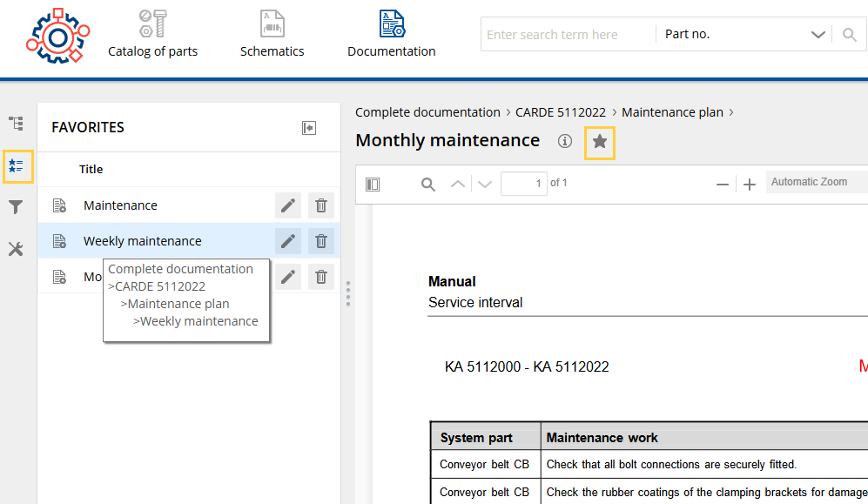868x504 pixels.
Task: Toggle the PDF viewer sidebar
Action: pos(373,185)
